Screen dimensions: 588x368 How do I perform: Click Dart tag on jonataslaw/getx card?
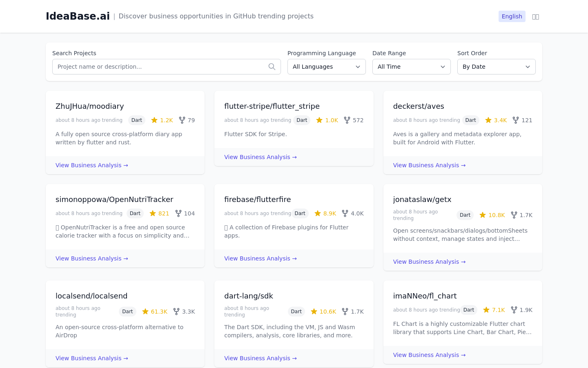click(465, 215)
